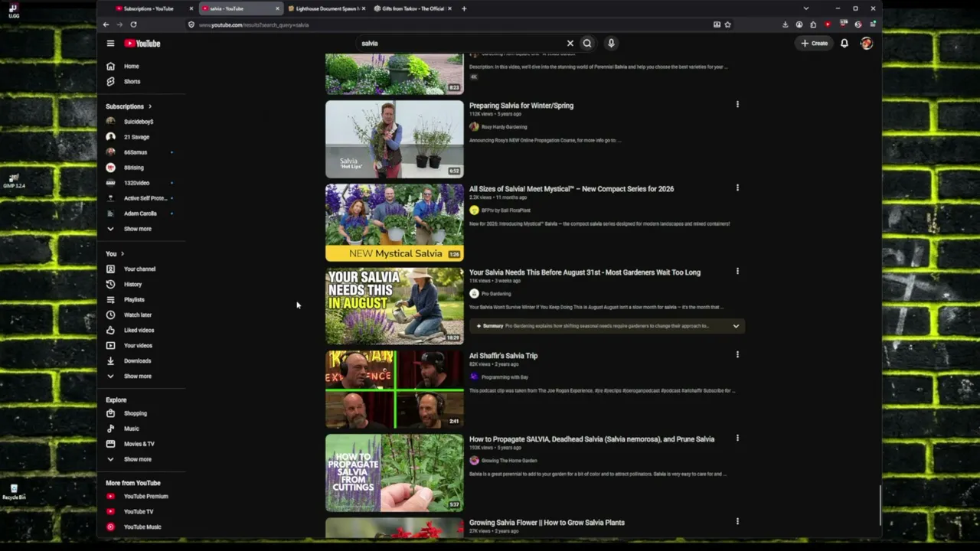Play Your Salvia Needs This In August thumbnail
Viewport: 980px width, 551px height.
pyautogui.click(x=394, y=306)
